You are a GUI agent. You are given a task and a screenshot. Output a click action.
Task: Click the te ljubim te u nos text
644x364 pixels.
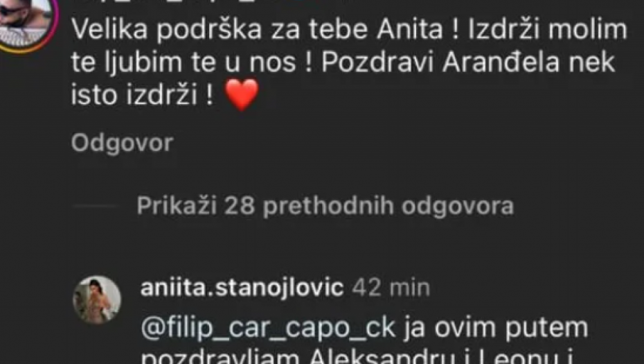(184, 62)
